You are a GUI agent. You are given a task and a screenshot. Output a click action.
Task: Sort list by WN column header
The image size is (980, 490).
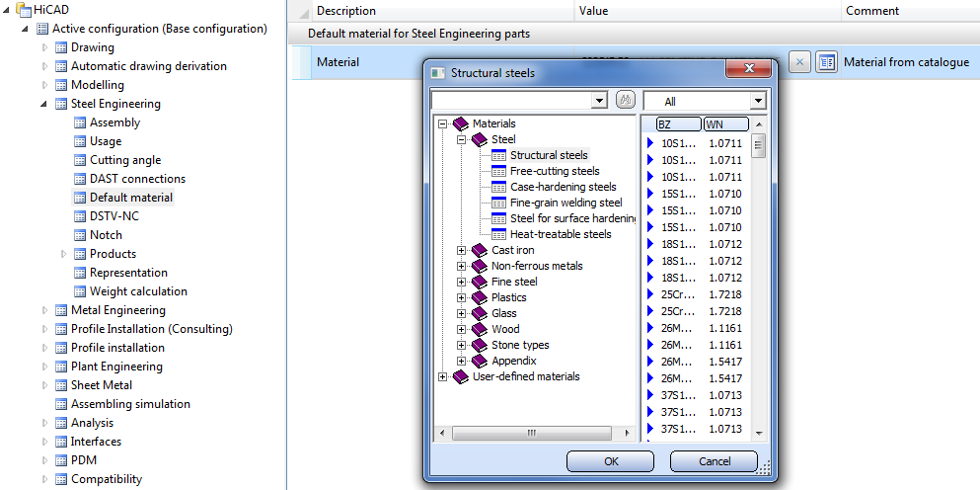pyautogui.click(x=725, y=124)
